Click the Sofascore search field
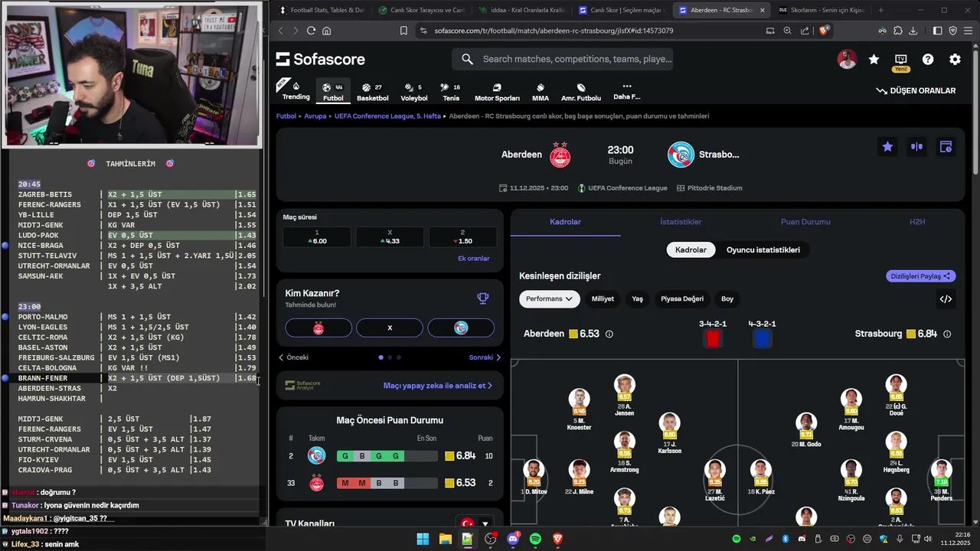Screen dimensions: 980x551 click(x=563, y=59)
